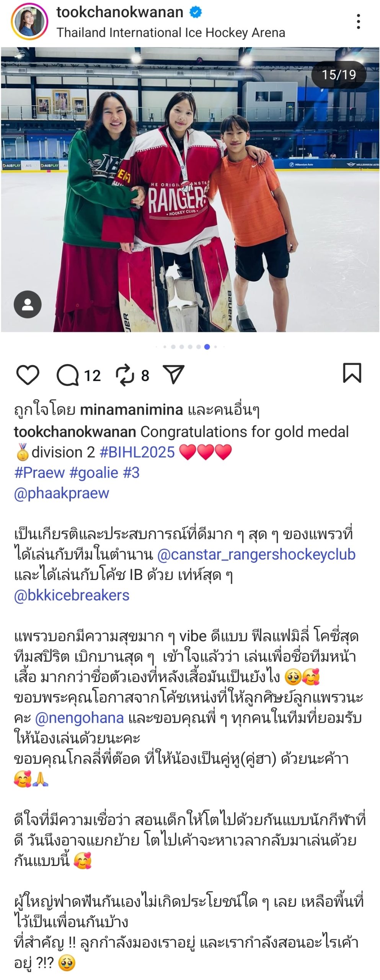
Task: Open three-dot more options menu
Action: click(358, 22)
